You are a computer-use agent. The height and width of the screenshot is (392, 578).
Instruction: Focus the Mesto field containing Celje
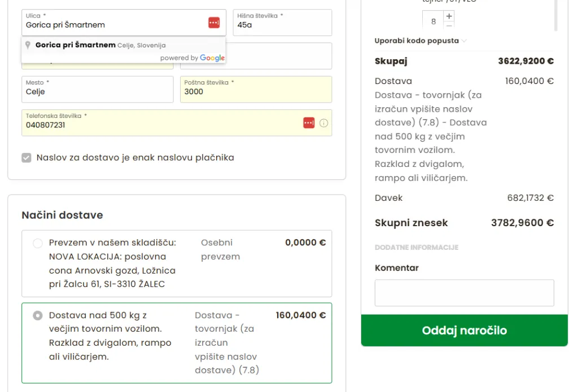pos(97,91)
